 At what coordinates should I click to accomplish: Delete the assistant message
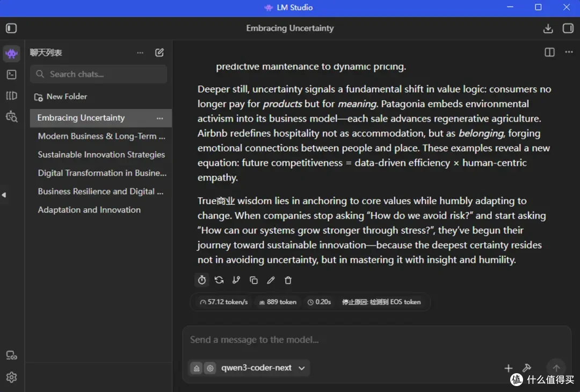288,280
